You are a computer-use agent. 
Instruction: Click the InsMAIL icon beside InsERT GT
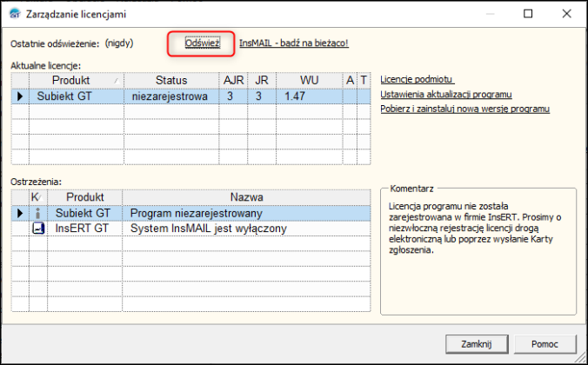coord(37,229)
